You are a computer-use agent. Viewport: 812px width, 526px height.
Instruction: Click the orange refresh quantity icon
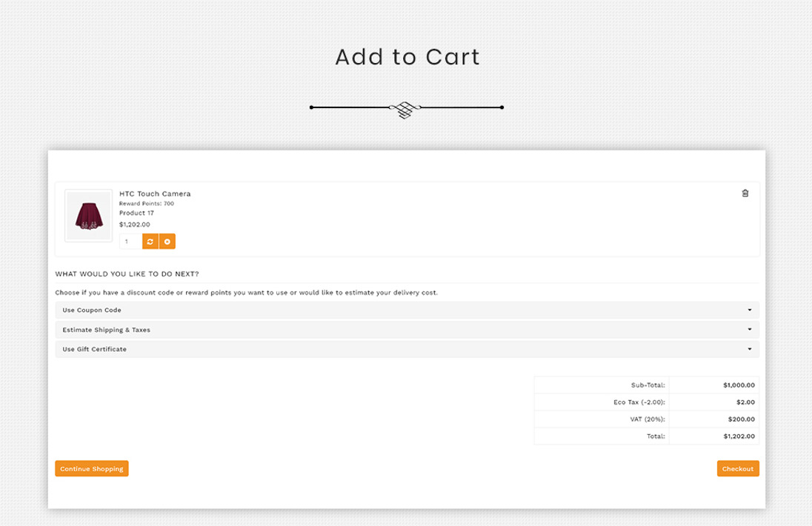[x=150, y=242]
